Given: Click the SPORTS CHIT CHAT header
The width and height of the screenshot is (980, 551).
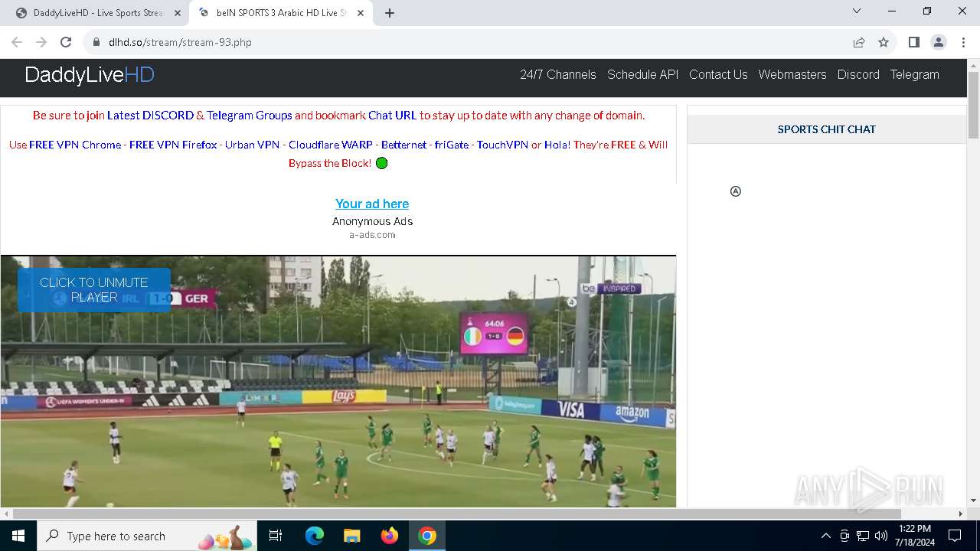Looking at the screenshot, I should pyautogui.click(x=827, y=129).
